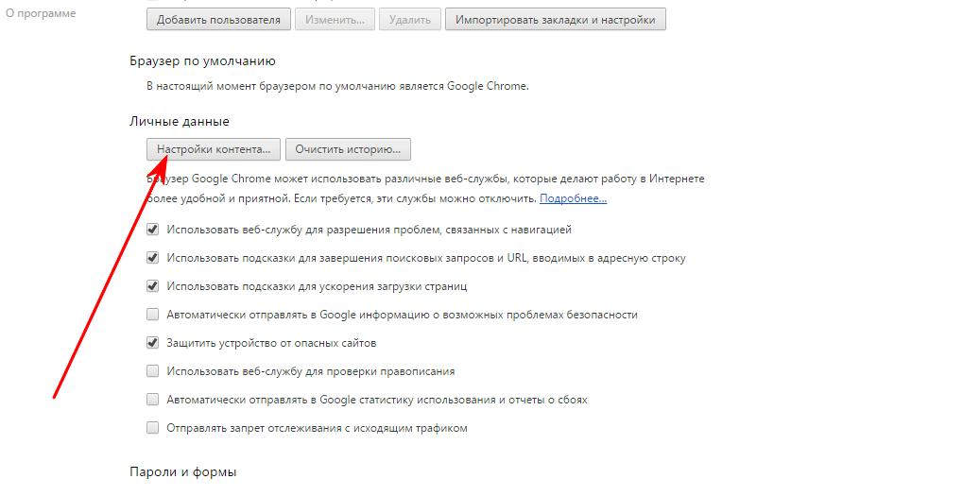Uncheck web service for navigation problems checkbox
The height and width of the screenshot is (496, 980).
[x=152, y=230]
